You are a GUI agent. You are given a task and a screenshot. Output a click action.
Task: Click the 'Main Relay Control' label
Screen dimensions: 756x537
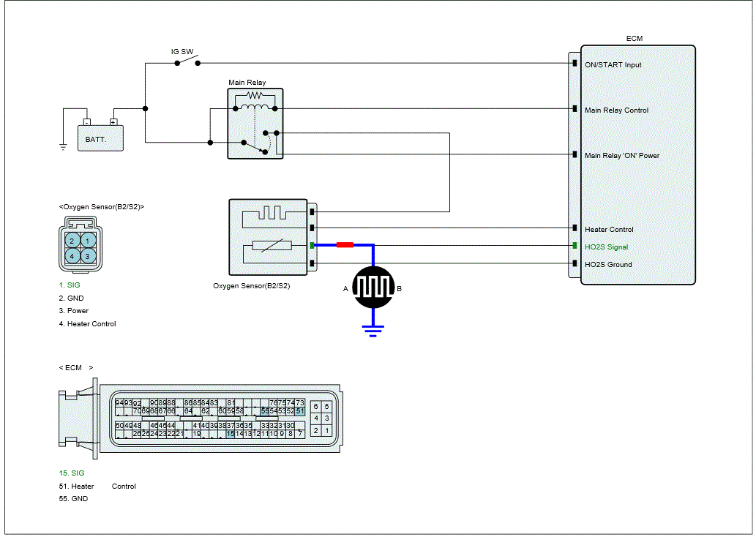point(617,110)
